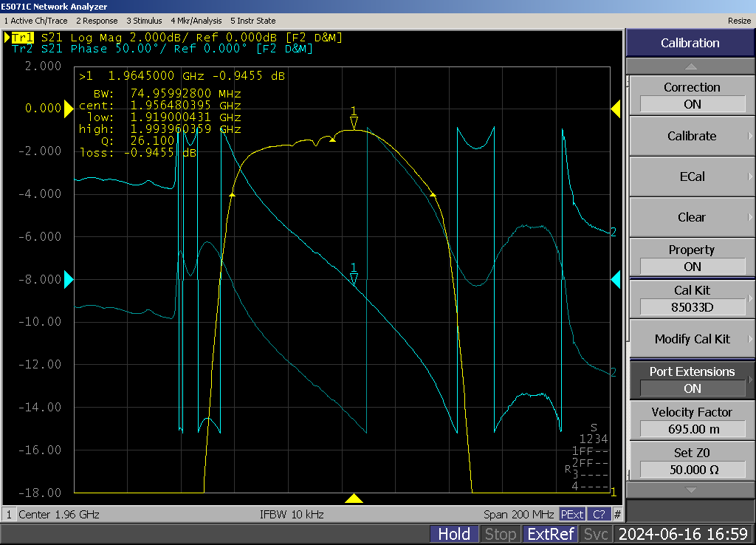Viewport: 756px width, 545px height.
Task: Open the Port Extensions submenu
Action: point(691,380)
